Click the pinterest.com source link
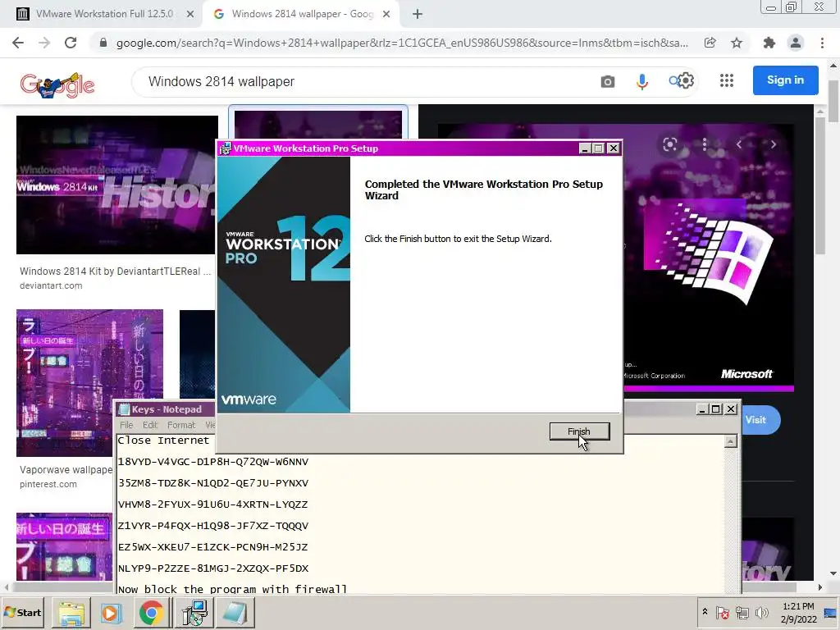The image size is (840, 630). 48,484
